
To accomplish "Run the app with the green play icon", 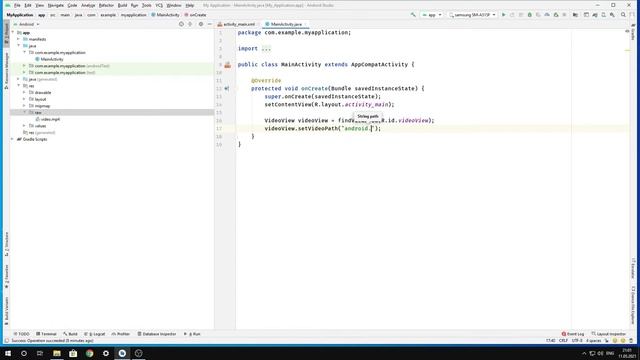I will (504, 15).
